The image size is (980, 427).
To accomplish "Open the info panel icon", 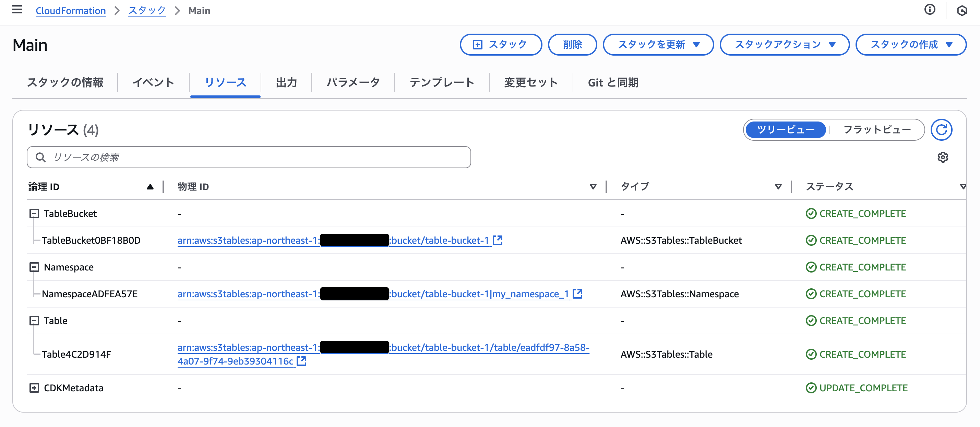I will (x=929, y=10).
